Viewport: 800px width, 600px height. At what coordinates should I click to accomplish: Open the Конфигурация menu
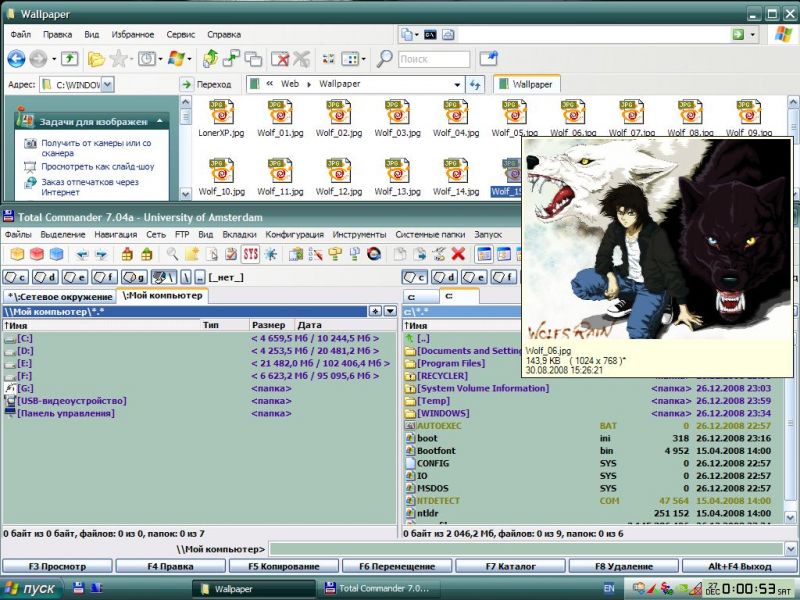click(295, 234)
